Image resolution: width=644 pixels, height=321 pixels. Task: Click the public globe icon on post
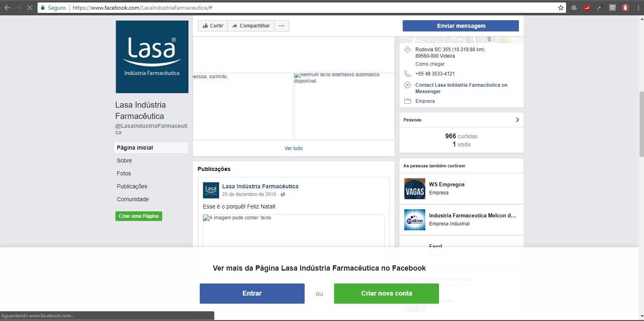(x=283, y=194)
